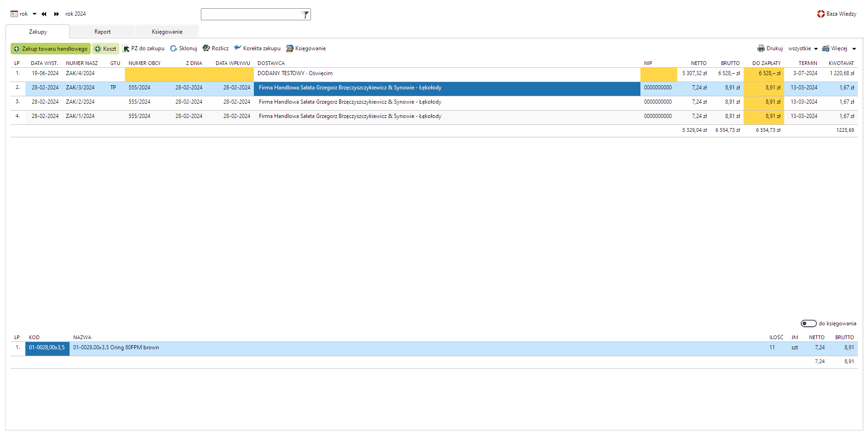Toggle the do księgowania switch

point(808,323)
